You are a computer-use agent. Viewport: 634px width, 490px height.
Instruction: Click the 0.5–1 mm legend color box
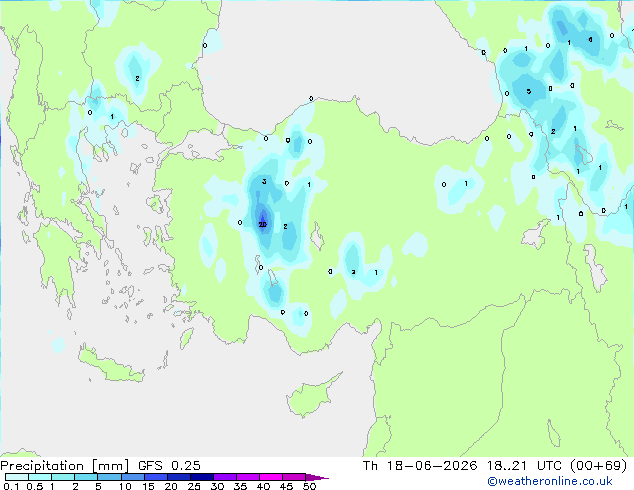click(40, 477)
